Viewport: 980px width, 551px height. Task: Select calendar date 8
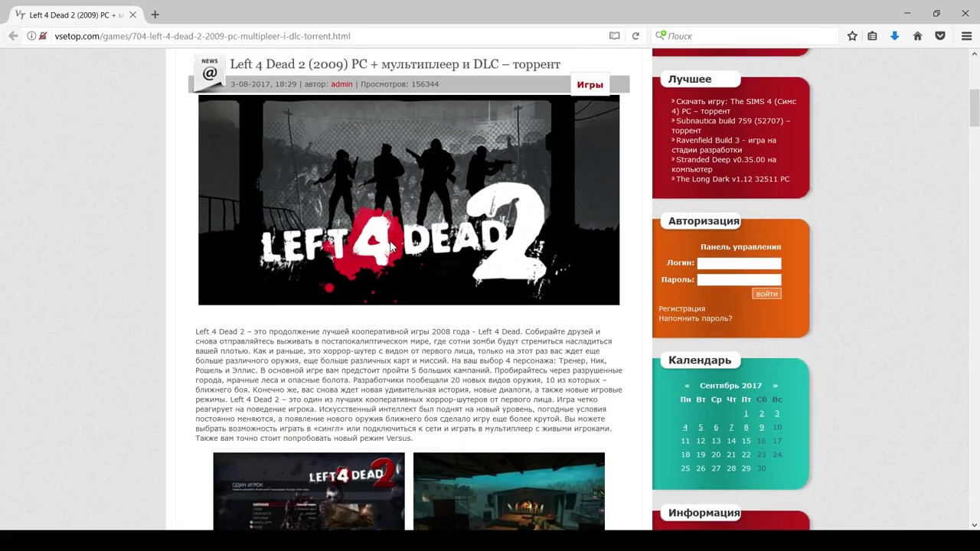point(746,427)
